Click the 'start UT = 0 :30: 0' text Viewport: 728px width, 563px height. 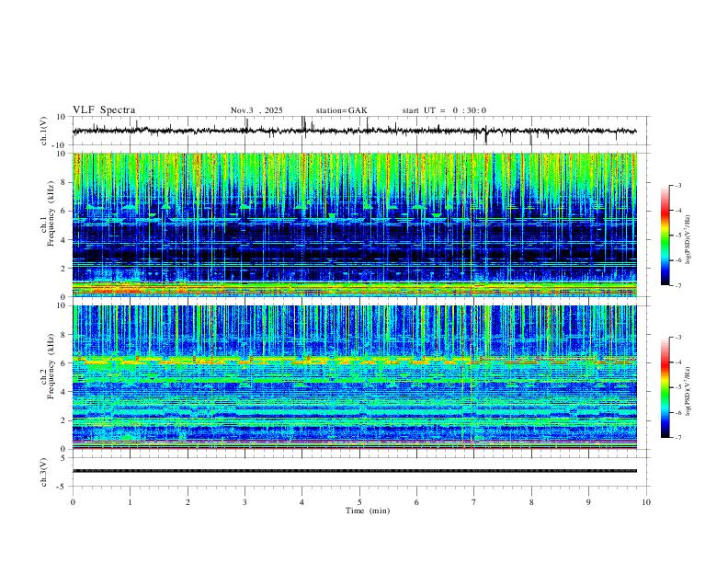(444, 110)
